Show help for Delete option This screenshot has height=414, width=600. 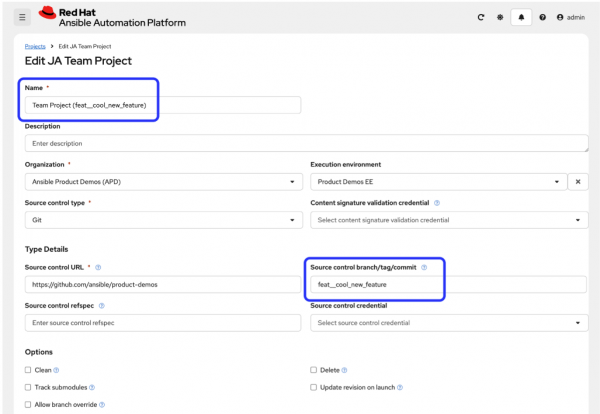344,370
